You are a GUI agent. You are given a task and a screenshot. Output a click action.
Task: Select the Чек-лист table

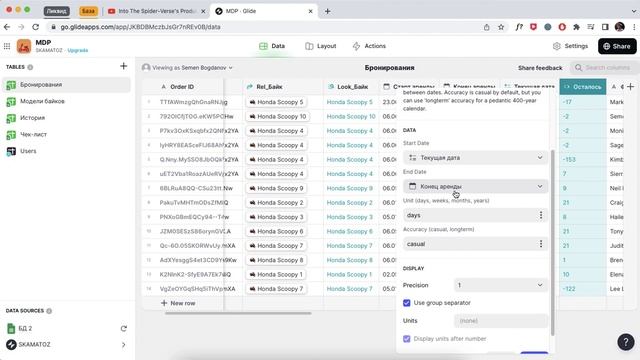coord(67,134)
